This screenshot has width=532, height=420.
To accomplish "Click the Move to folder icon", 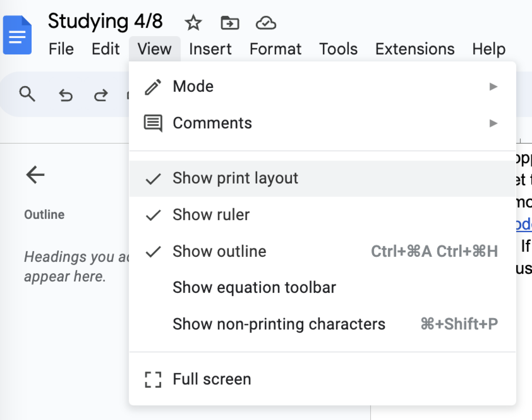I will point(230,23).
